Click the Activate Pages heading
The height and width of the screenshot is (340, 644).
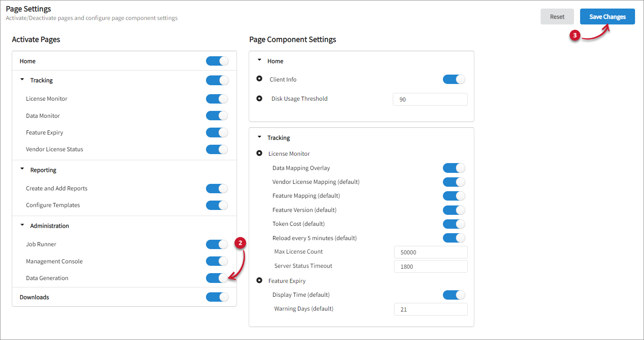(x=36, y=40)
